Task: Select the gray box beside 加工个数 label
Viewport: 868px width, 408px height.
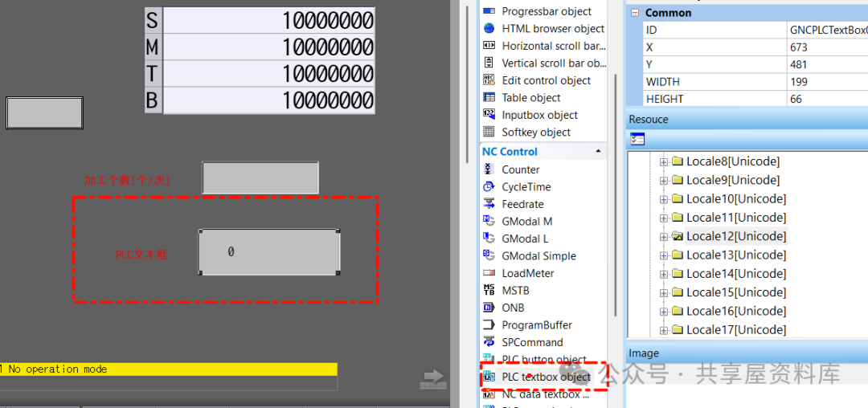Action: tap(260, 177)
